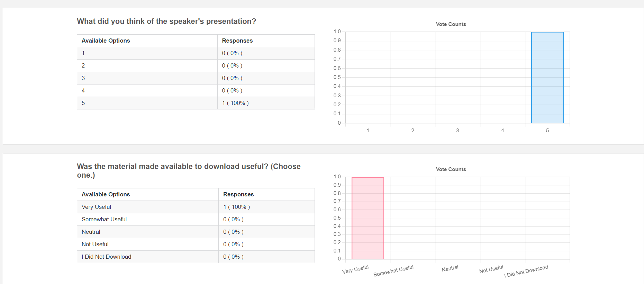Image resolution: width=644 pixels, height=284 pixels.
Task: Select the Neutral option in the table
Action: click(x=91, y=232)
